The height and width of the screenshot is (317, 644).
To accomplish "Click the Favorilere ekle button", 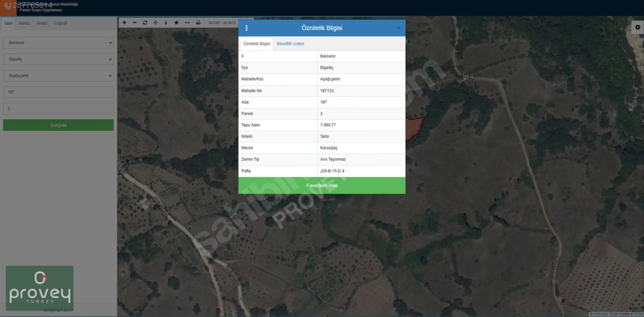I will [322, 185].
